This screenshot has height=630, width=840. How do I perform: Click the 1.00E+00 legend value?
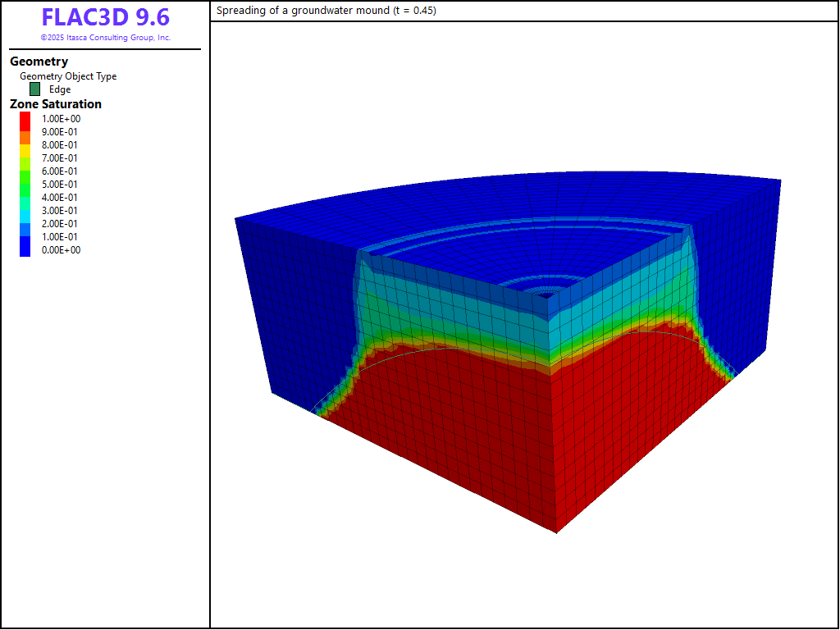click(62, 119)
